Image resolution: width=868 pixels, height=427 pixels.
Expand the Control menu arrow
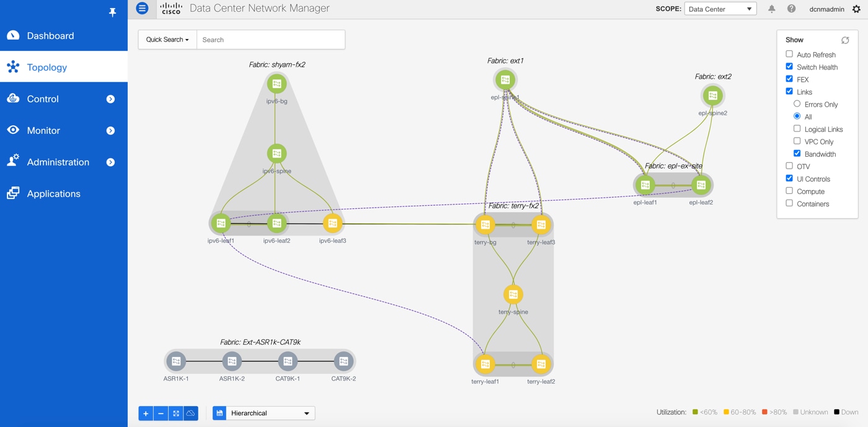(110, 99)
